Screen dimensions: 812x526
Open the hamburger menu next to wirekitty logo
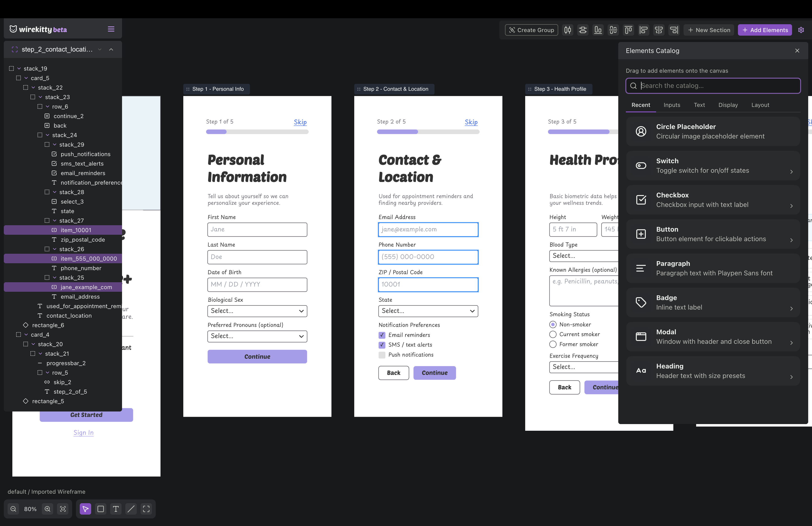[111, 29]
